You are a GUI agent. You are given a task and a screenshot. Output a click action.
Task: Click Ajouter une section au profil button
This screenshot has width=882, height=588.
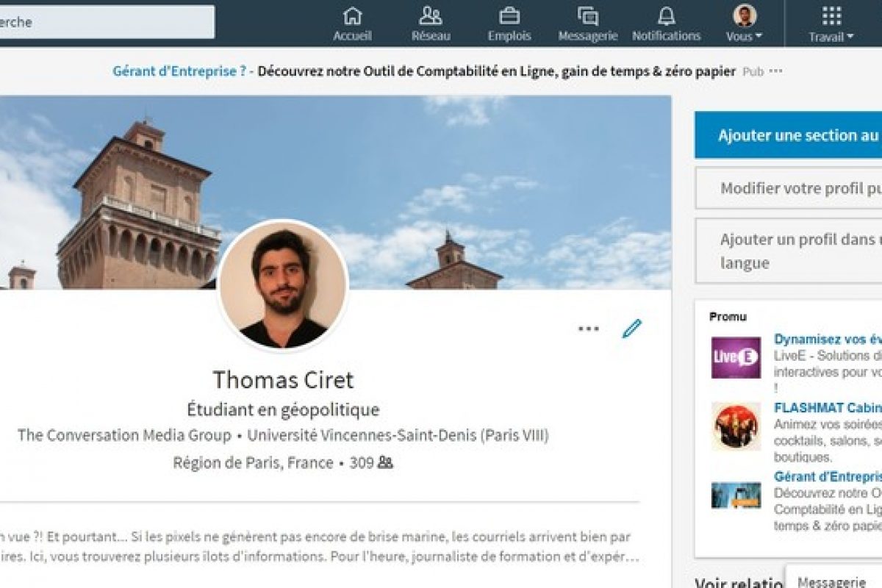[x=789, y=135]
